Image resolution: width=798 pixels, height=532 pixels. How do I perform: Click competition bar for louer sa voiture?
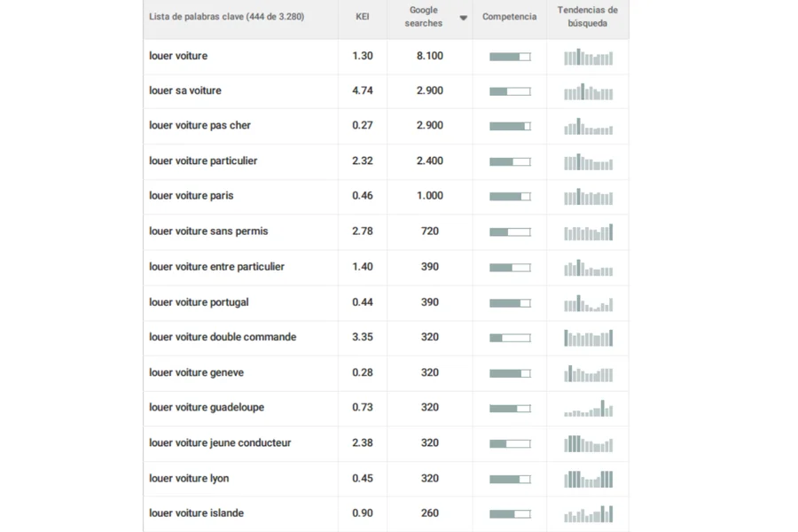(x=510, y=91)
